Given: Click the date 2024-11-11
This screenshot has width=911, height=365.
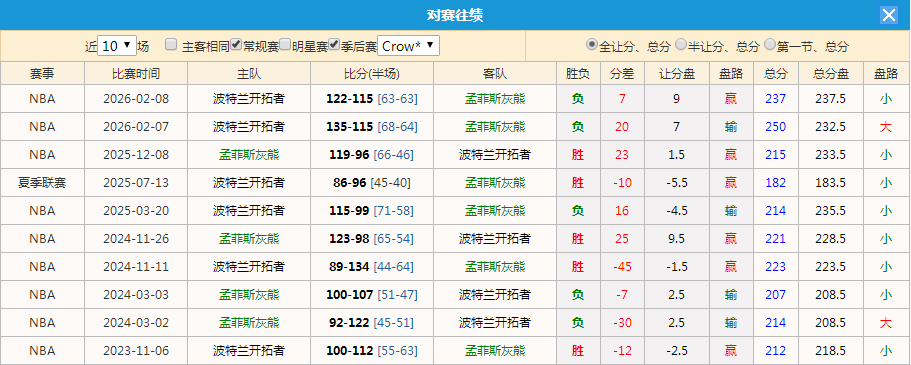Looking at the screenshot, I should click(136, 266).
